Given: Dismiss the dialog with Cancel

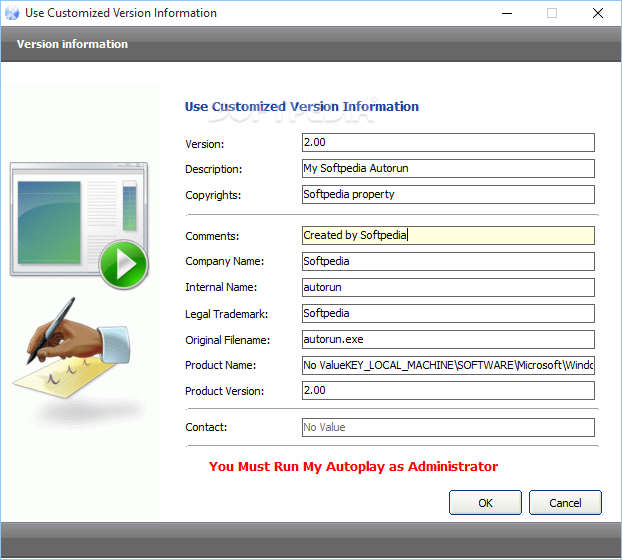Looking at the screenshot, I should coord(565,503).
